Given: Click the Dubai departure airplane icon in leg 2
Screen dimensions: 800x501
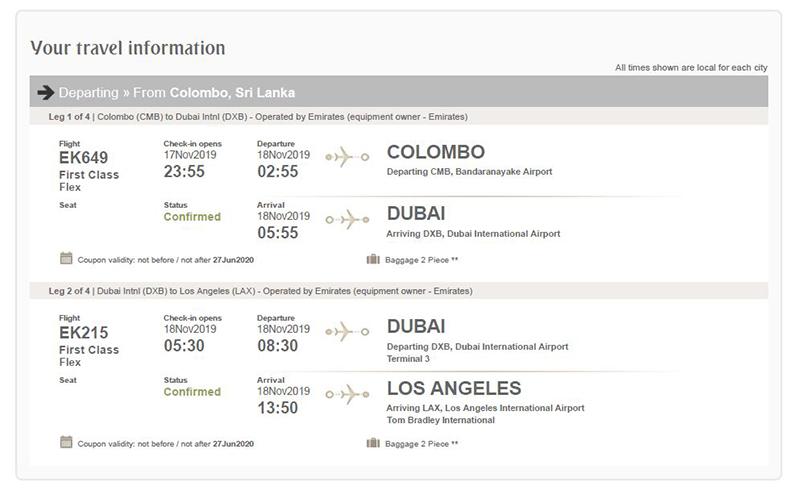Looking at the screenshot, I should tap(347, 332).
